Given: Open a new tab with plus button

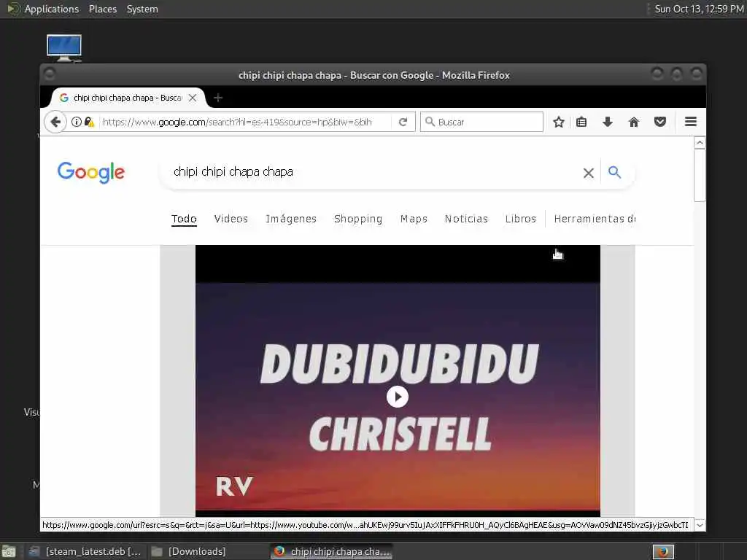Looking at the screenshot, I should [x=218, y=98].
